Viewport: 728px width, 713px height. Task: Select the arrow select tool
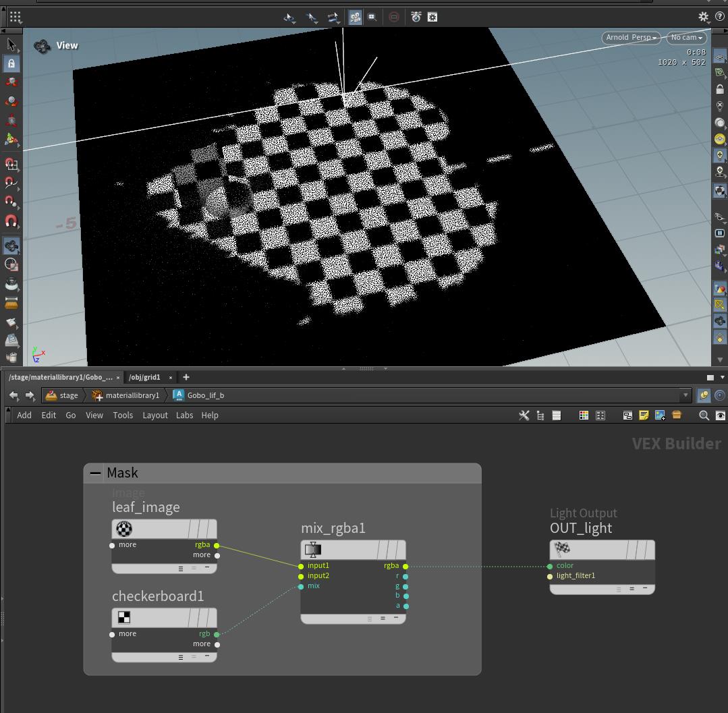11,45
